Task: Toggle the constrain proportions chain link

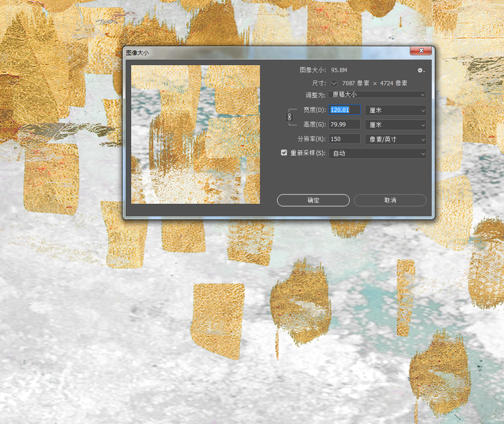Action: pos(289,117)
